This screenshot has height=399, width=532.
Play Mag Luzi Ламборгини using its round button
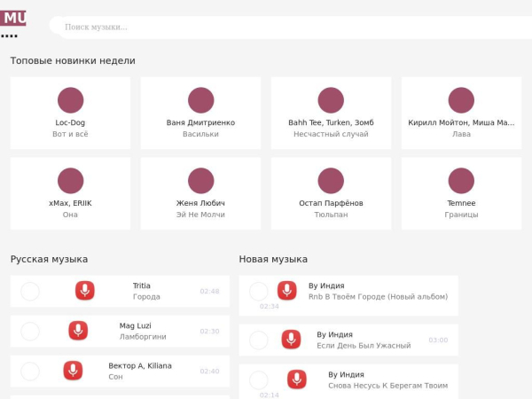(x=30, y=332)
